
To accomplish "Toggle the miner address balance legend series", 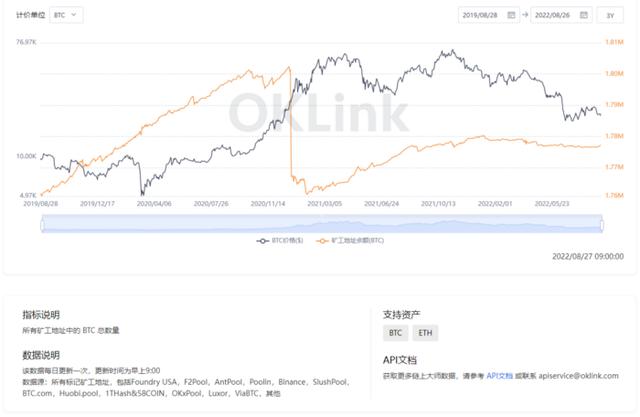I will (350, 241).
